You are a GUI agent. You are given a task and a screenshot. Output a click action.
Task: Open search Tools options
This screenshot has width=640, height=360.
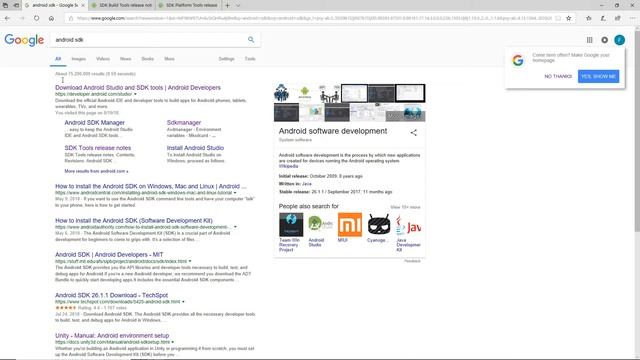pyautogui.click(x=250, y=59)
